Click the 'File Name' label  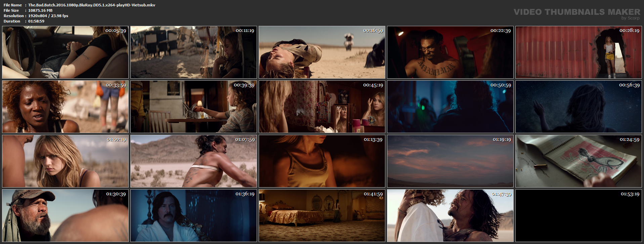coord(13,5)
